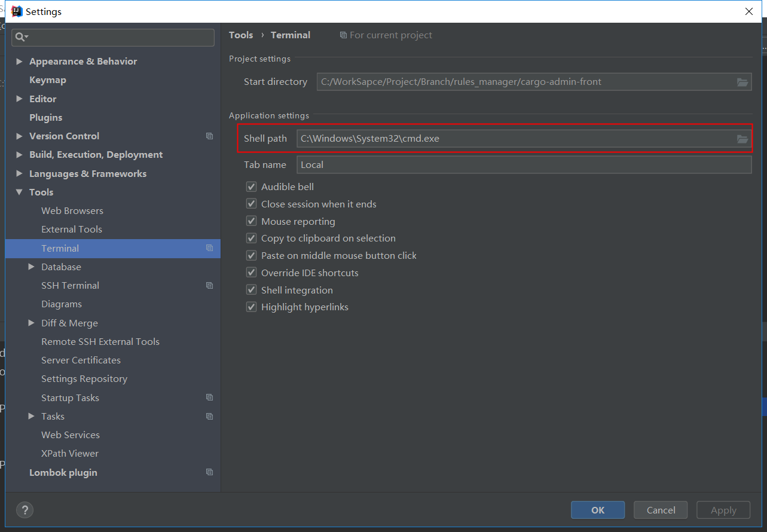Open help with the question mark button
The image size is (767, 532).
click(25, 510)
